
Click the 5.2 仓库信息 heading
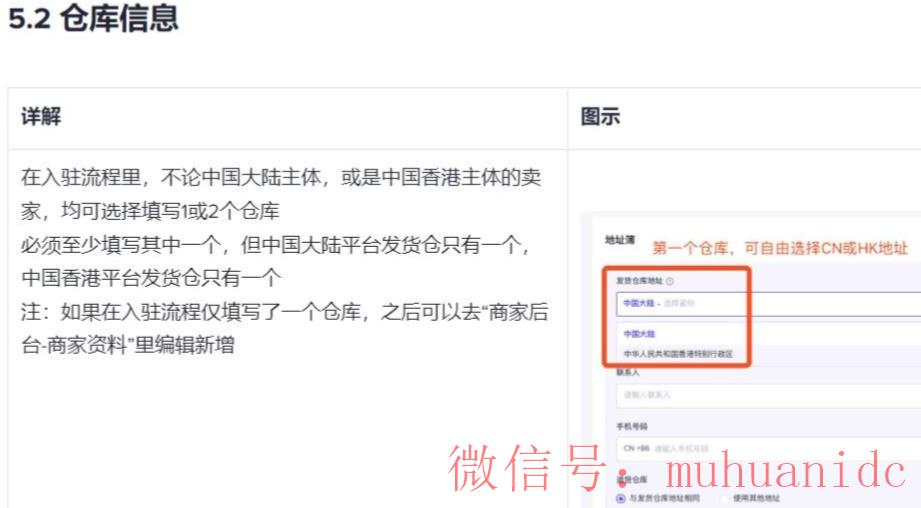coord(93,21)
